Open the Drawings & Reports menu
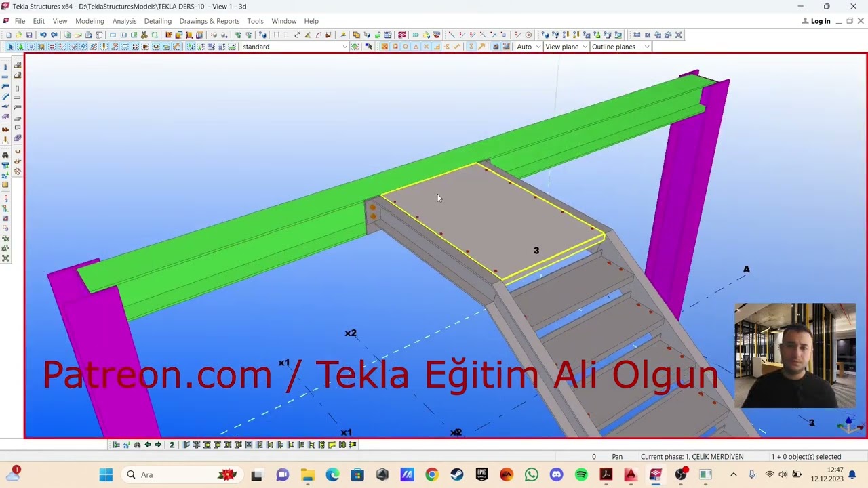The image size is (868, 488). (x=209, y=21)
